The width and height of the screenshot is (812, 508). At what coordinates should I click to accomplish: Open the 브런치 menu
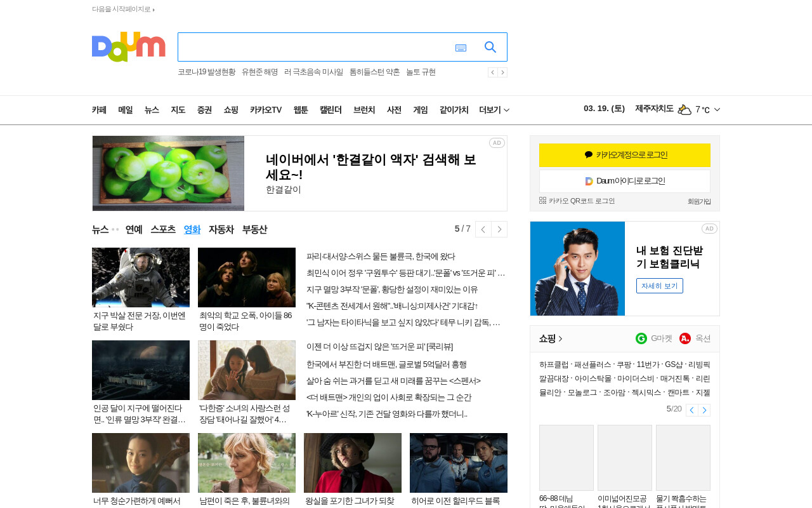(364, 110)
